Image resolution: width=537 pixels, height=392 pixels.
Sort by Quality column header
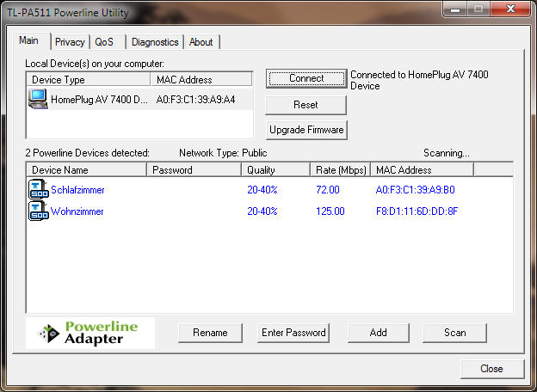click(276, 170)
